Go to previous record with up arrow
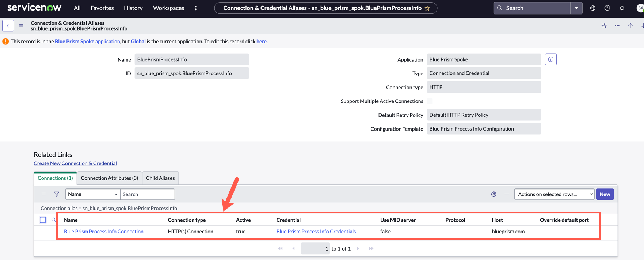 click(x=630, y=26)
